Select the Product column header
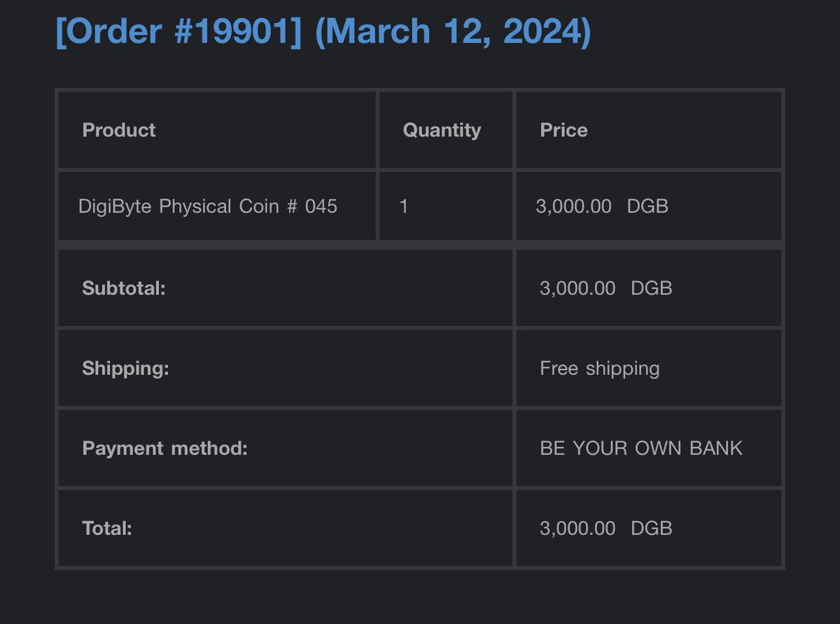 click(x=119, y=130)
